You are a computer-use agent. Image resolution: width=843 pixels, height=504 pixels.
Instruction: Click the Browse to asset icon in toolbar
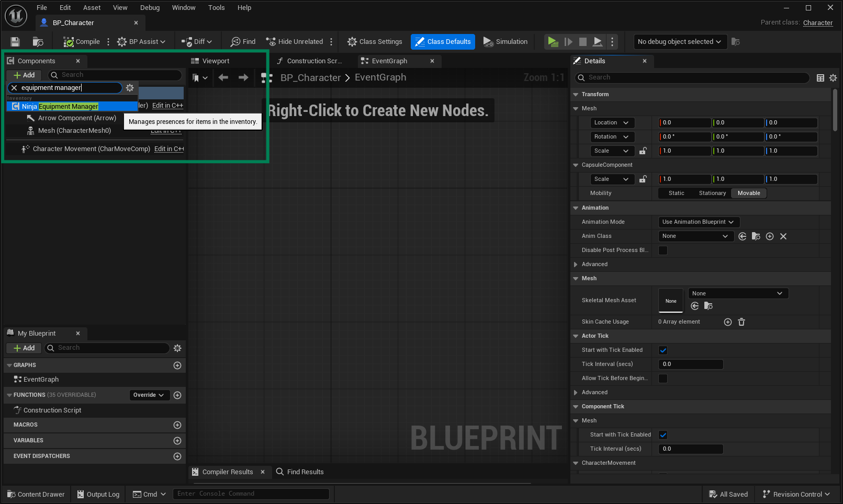[38, 42]
